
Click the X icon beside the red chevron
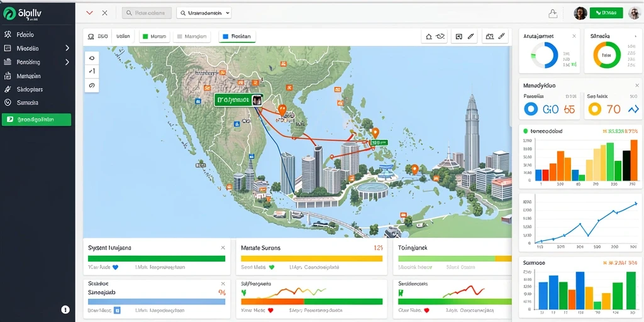[105, 13]
